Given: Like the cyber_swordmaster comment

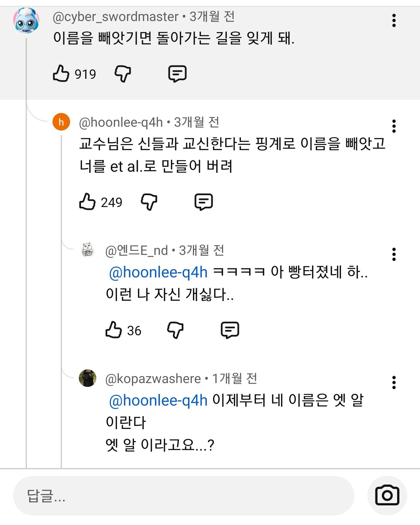Looking at the screenshot, I should point(61,74).
